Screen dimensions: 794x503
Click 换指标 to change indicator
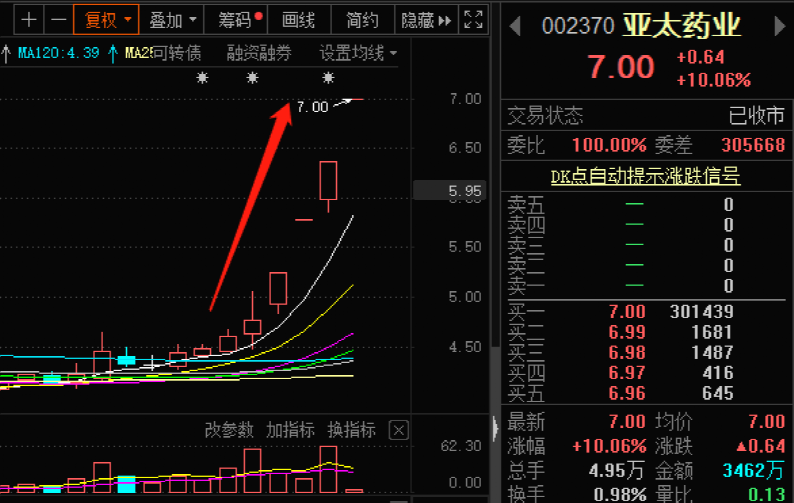click(352, 430)
